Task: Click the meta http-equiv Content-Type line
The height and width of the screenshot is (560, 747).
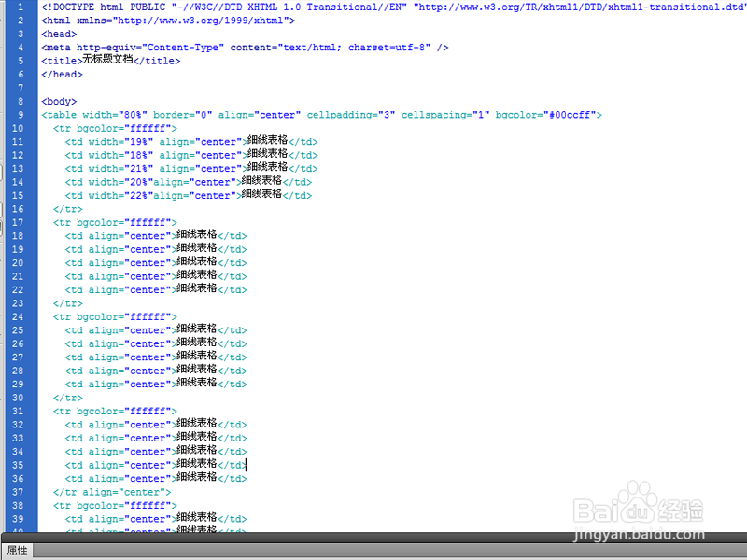Action: pyautogui.click(x=245, y=48)
